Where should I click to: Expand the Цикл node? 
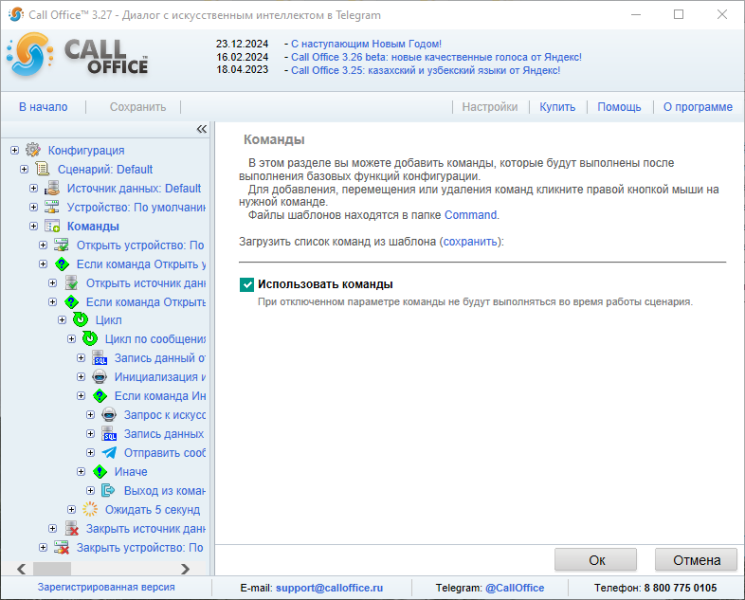[x=62, y=320]
